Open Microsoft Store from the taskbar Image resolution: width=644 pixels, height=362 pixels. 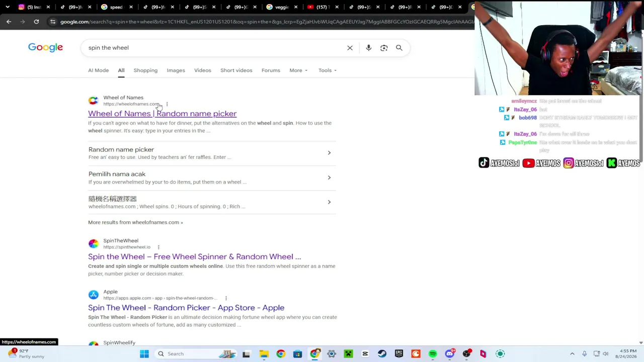(298, 354)
